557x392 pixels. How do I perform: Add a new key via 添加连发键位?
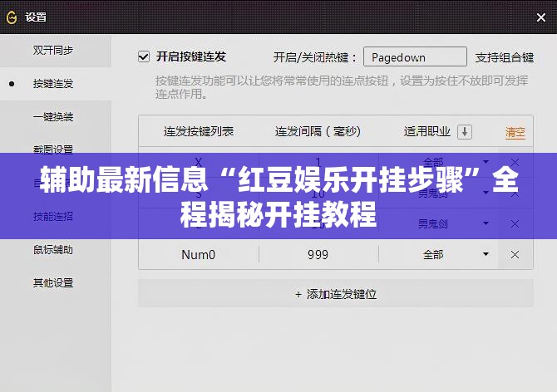click(336, 294)
